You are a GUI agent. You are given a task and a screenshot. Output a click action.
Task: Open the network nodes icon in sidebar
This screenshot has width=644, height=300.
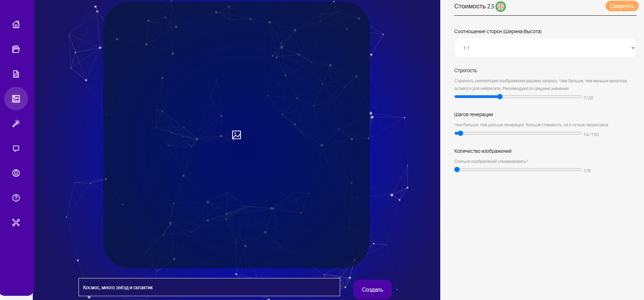16,223
